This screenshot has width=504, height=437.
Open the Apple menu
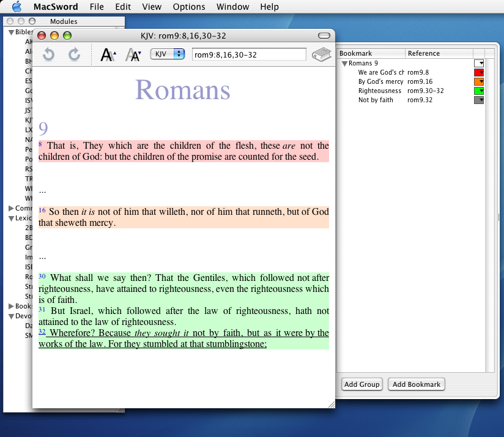17,7
